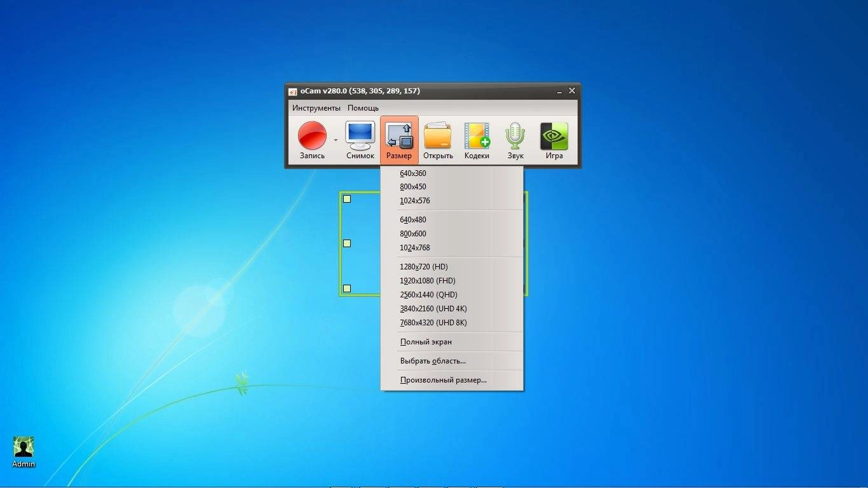Click the top-left handle of the capture frame
The image size is (868, 488).
click(347, 199)
